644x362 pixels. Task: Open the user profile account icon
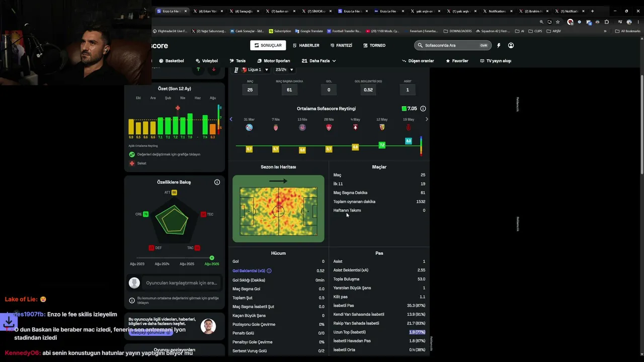(511, 45)
